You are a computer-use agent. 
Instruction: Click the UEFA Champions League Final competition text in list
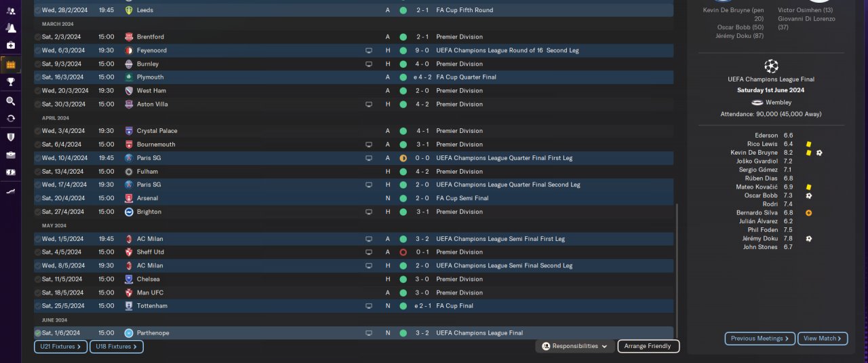click(479, 333)
